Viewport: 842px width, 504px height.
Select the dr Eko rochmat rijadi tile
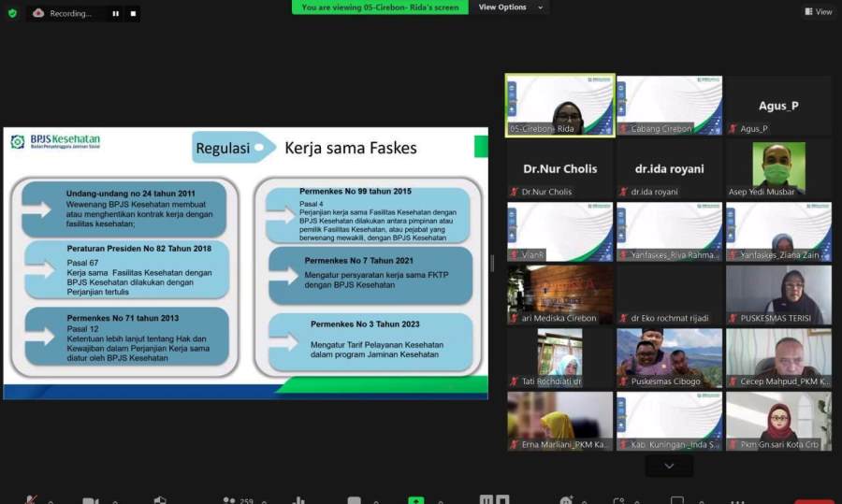tap(669, 295)
